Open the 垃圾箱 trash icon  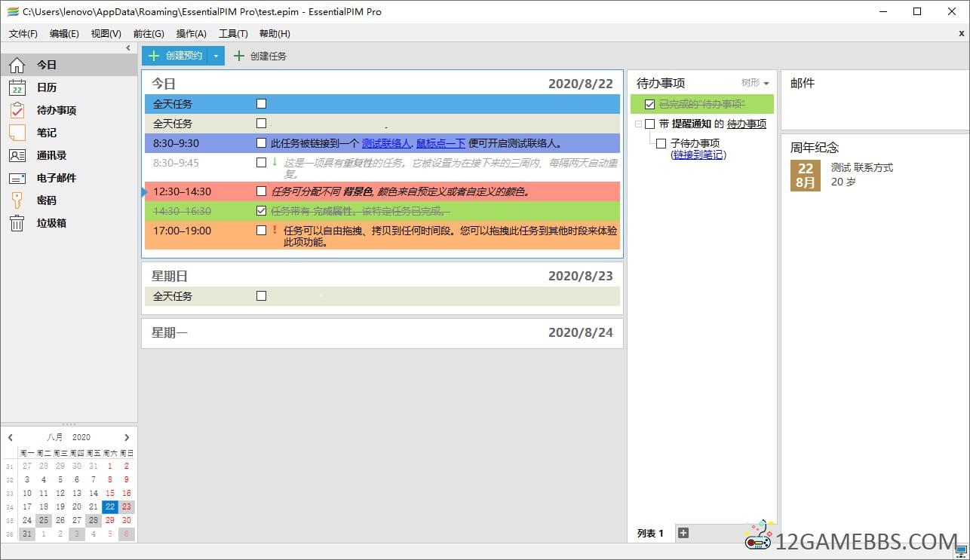(x=17, y=223)
